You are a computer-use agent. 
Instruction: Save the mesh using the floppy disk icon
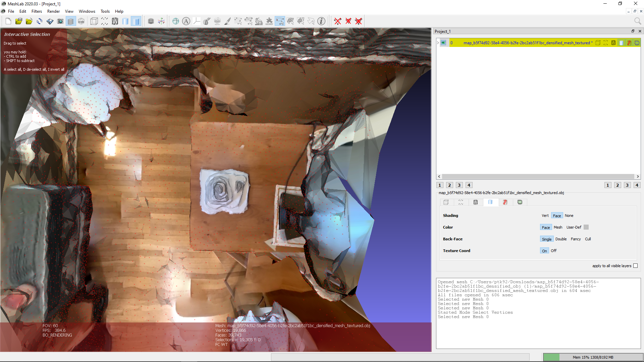(50, 21)
